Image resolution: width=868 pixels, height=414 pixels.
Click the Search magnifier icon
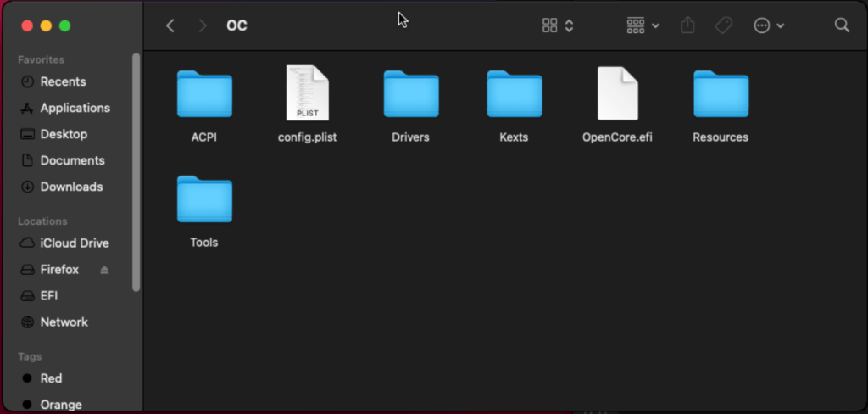842,25
